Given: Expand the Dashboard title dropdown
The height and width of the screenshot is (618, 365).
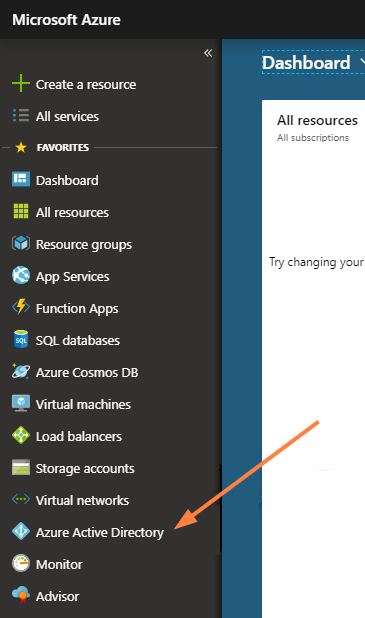Looking at the screenshot, I should click(362, 62).
